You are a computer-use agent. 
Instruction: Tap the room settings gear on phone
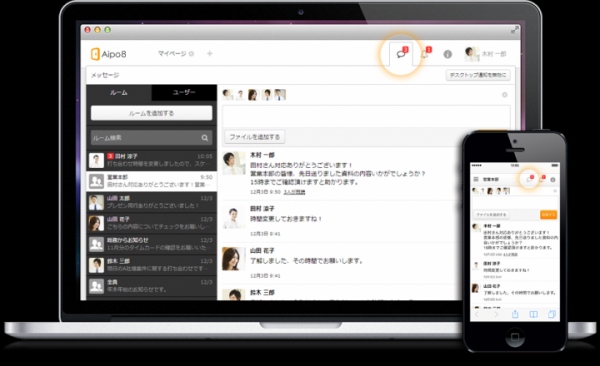[x=555, y=191]
